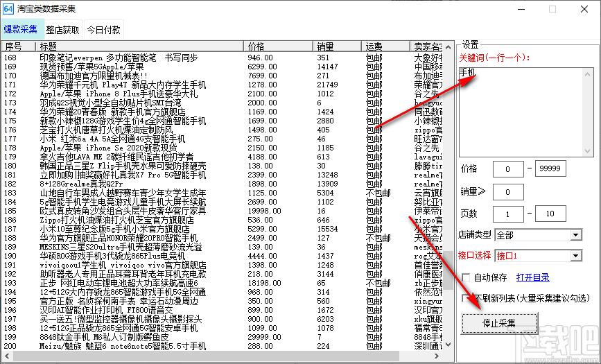Select row 170 德国布加迪 title
601x364 pixels.
[x=94, y=76]
